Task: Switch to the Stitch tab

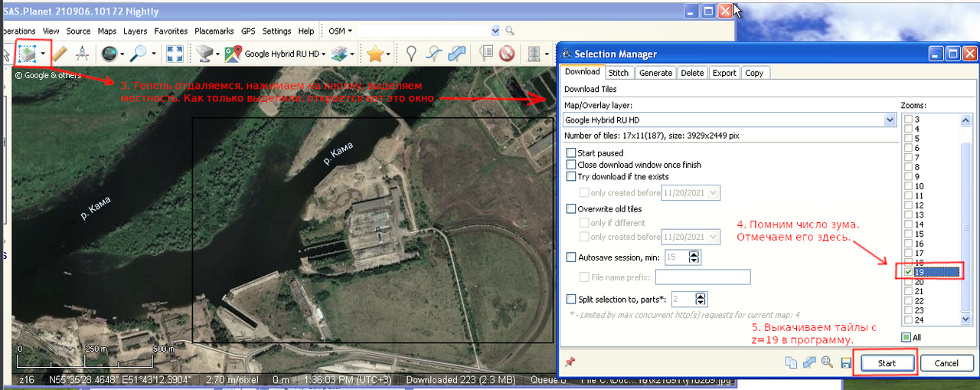Action: click(618, 73)
